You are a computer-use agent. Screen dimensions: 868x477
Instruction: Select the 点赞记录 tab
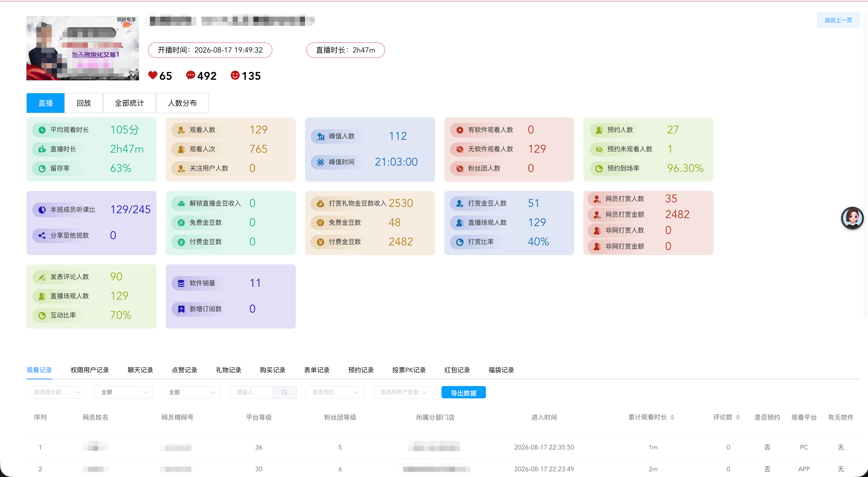click(184, 370)
